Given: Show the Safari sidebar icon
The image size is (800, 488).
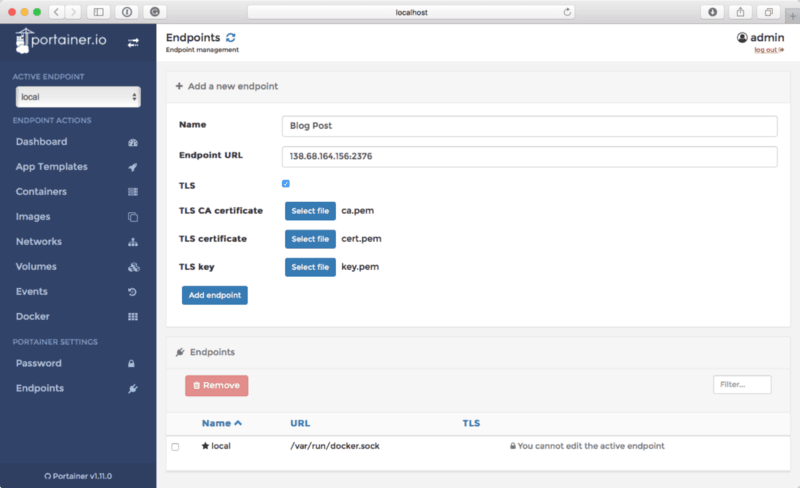Looking at the screenshot, I should click(x=98, y=12).
